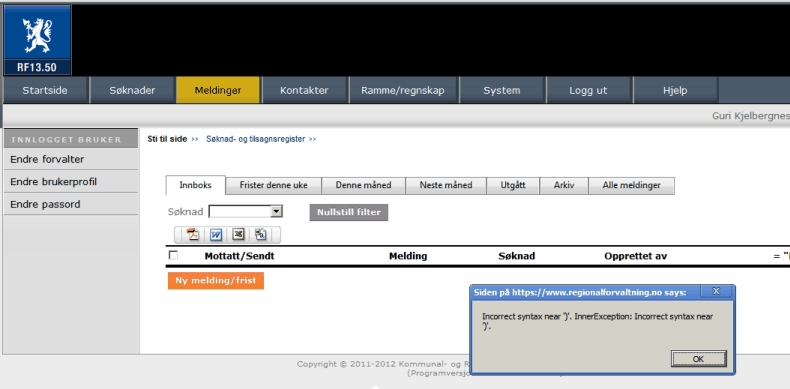
Task: Click the Nullstill filter button
Action: click(x=349, y=212)
